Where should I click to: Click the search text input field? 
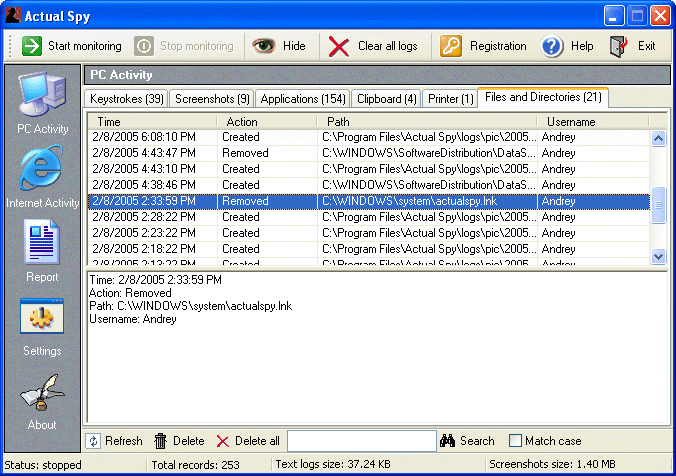coord(362,441)
